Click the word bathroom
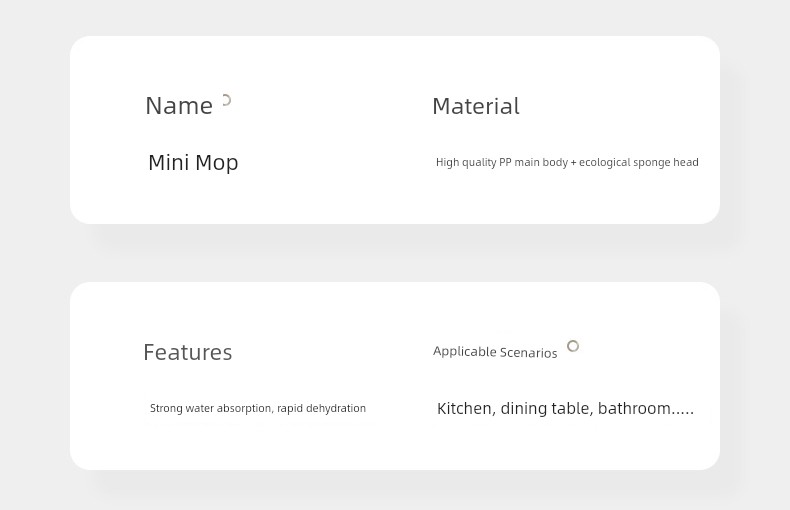 coord(634,408)
